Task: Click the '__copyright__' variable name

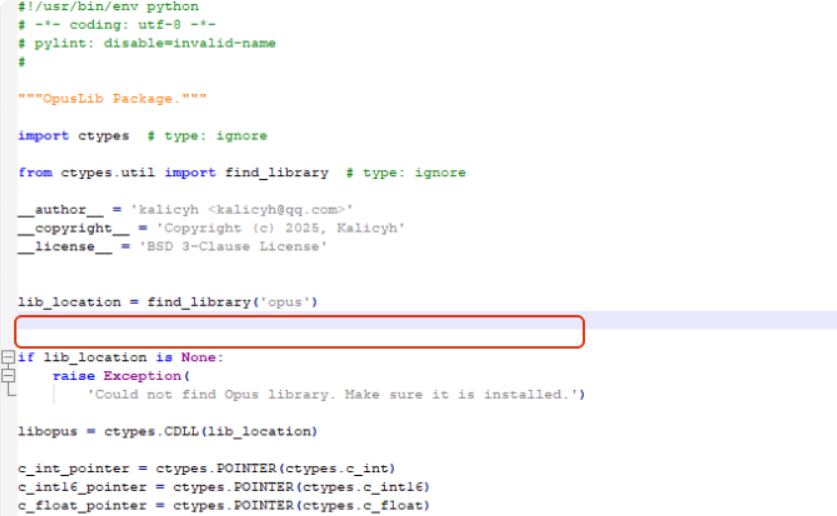Action: 65,228
